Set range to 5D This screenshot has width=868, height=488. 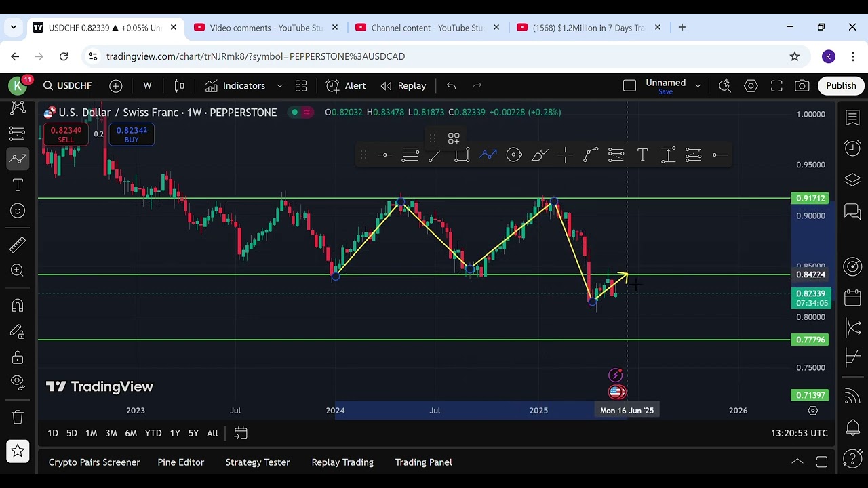click(x=72, y=434)
